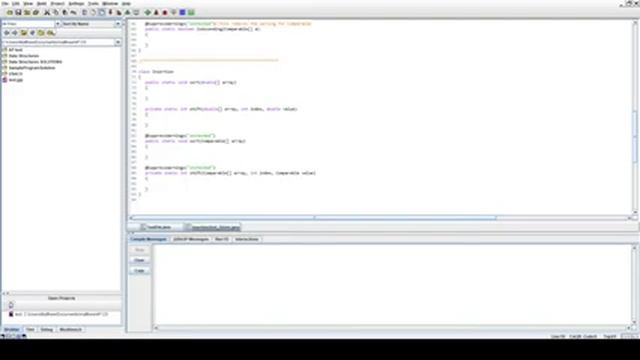Select the SampleProgramSolution folder
The image size is (640, 360).
click(x=32, y=68)
